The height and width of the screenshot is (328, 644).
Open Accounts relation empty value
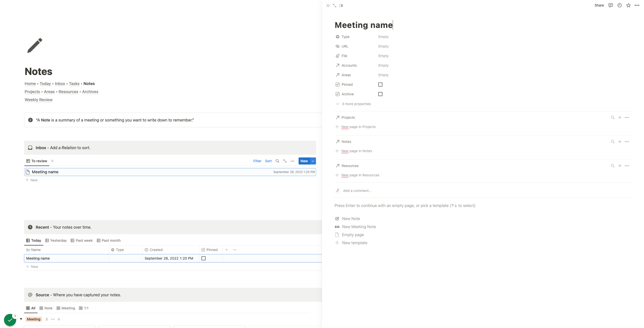383,65
